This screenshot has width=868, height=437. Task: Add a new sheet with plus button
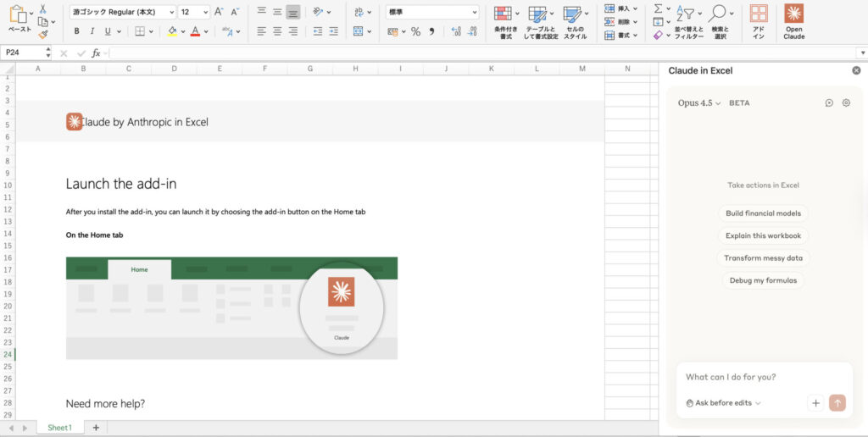[x=96, y=428]
